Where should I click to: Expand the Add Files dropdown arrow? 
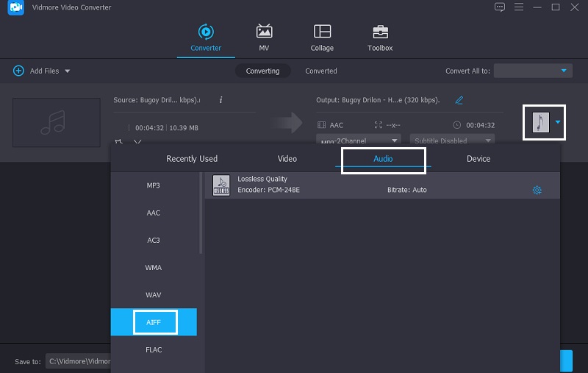tap(68, 71)
